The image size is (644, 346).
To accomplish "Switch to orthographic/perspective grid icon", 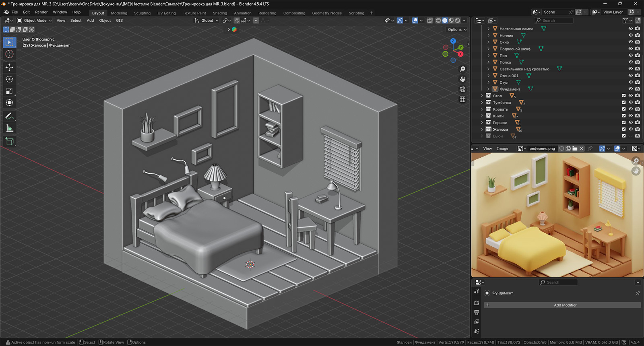I will [x=462, y=99].
